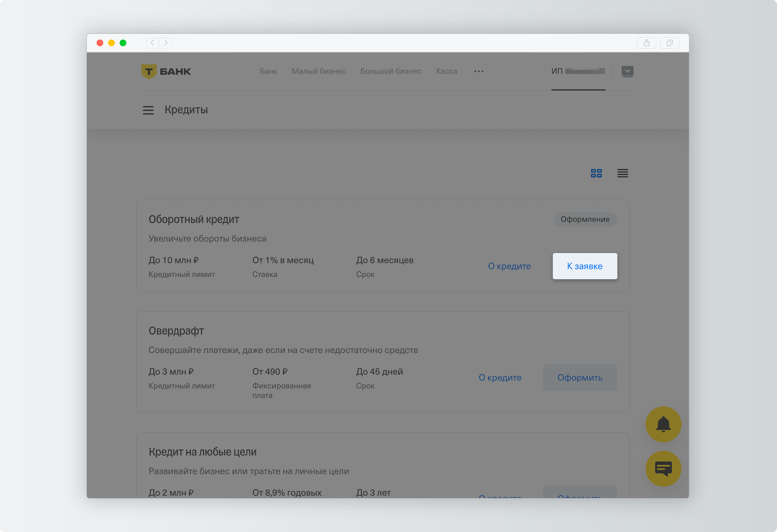Viewport: 777px width, 532px height.
Task: Click the duplicate tabs icon
Action: coord(669,43)
